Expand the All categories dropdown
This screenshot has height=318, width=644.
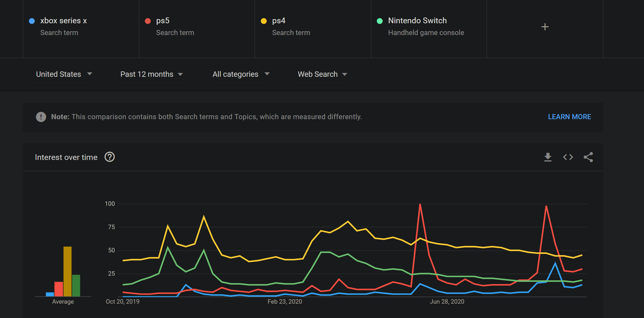pos(241,74)
